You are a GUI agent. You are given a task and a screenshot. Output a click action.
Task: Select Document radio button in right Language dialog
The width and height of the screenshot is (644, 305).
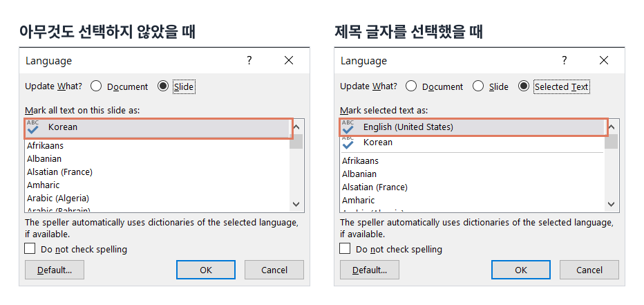pyautogui.click(x=411, y=86)
